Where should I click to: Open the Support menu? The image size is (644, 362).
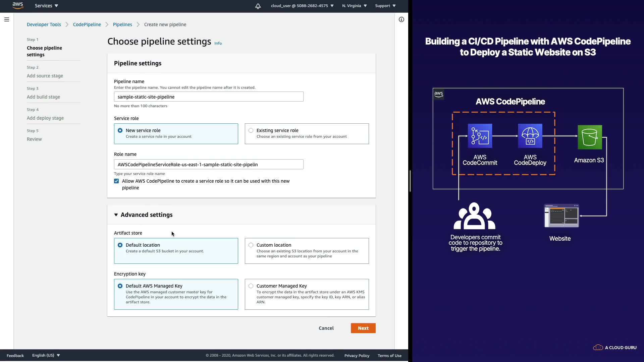[x=385, y=6]
